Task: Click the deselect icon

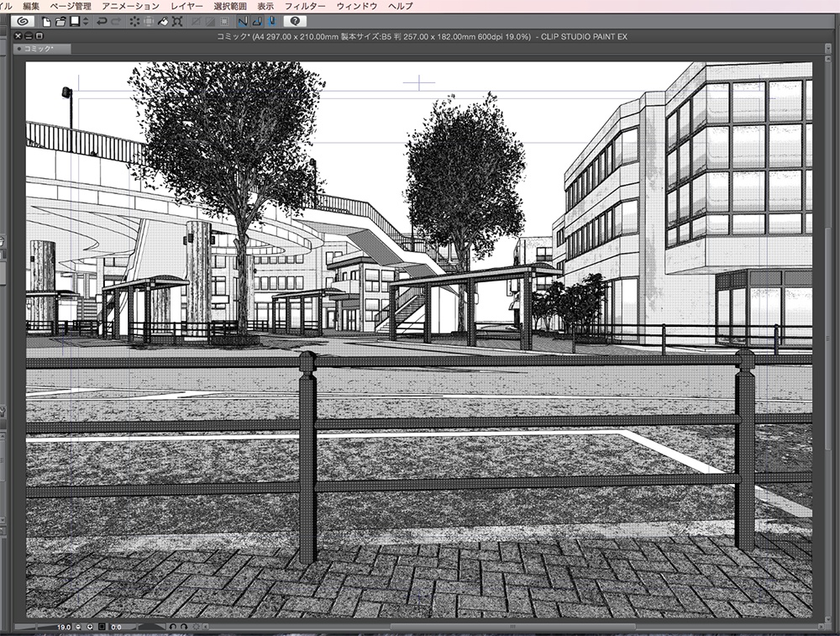Action: [x=196, y=22]
